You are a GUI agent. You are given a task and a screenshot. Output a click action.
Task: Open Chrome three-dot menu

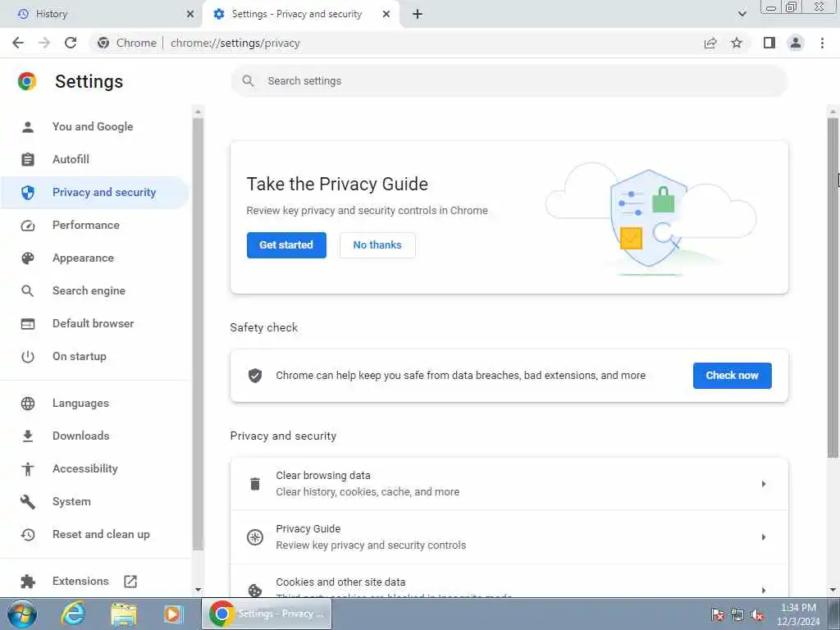[822, 43]
